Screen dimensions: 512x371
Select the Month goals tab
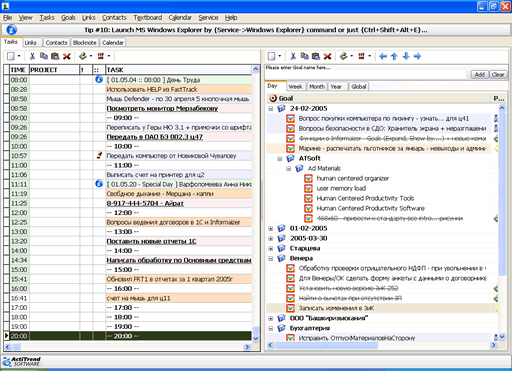coord(317,87)
